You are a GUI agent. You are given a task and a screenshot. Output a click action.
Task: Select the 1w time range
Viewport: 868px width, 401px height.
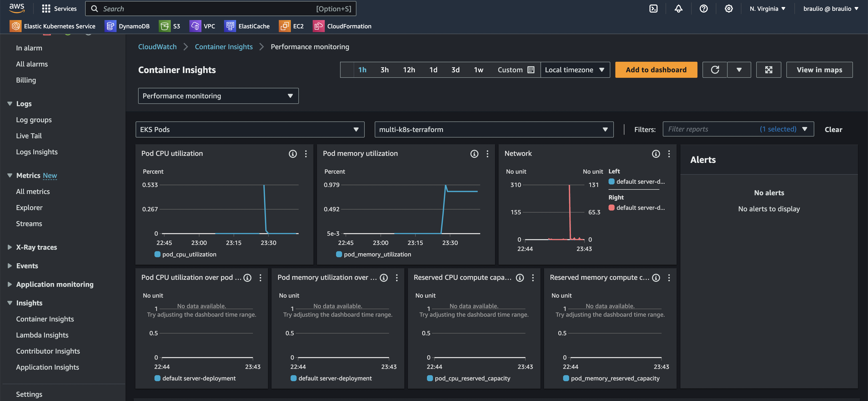(x=478, y=70)
